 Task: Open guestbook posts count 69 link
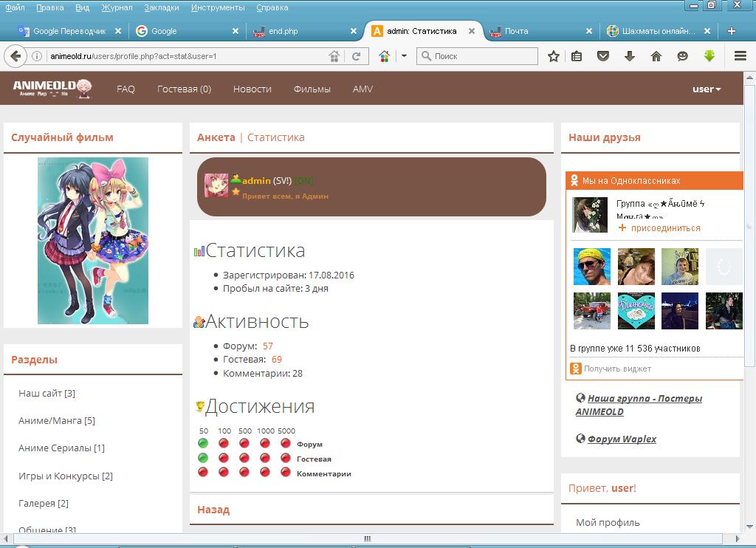click(x=276, y=360)
